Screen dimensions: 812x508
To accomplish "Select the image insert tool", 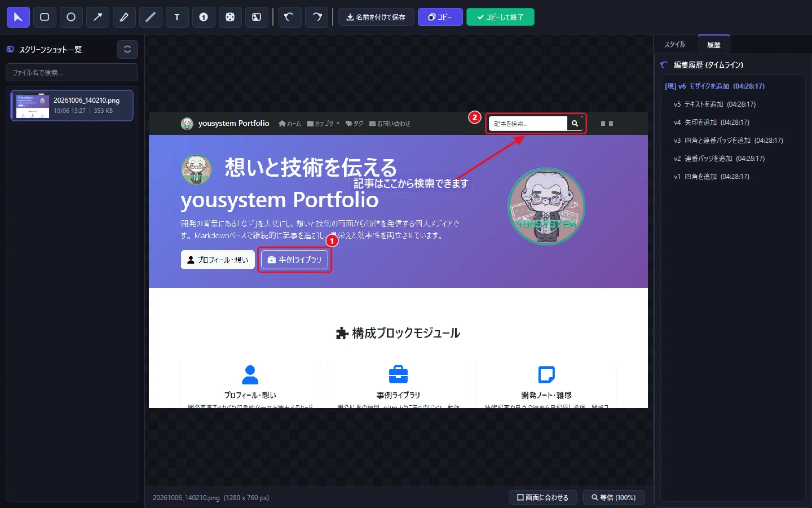I will click(x=257, y=17).
